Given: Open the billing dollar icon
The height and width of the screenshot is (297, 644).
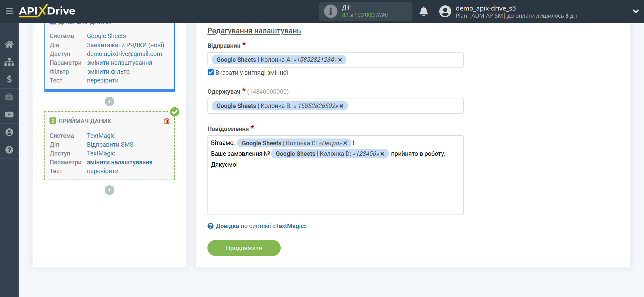Looking at the screenshot, I should point(9,79).
